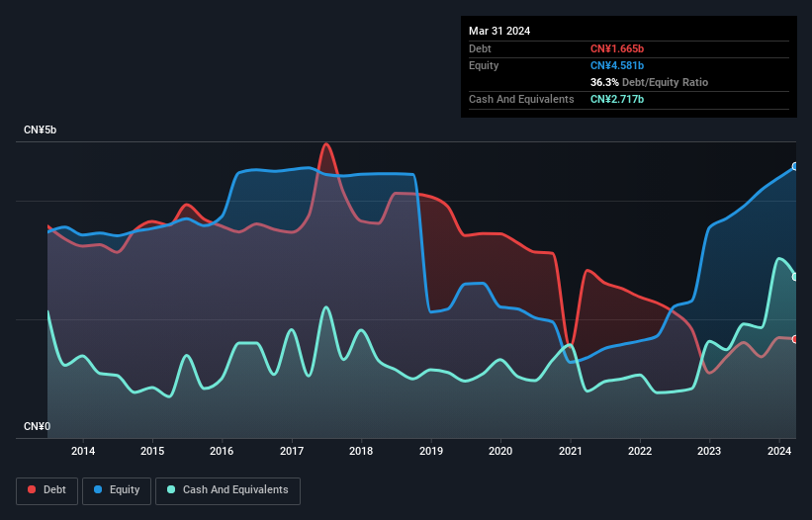Click the 2020 x-axis label
Image resolution: width=812 pixels, height=520 pixels.
500,451
